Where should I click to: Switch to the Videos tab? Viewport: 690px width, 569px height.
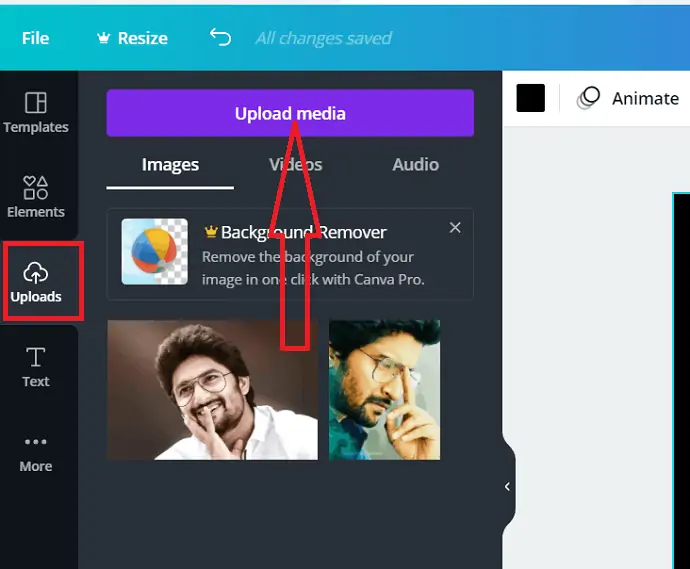pos(295,165)
